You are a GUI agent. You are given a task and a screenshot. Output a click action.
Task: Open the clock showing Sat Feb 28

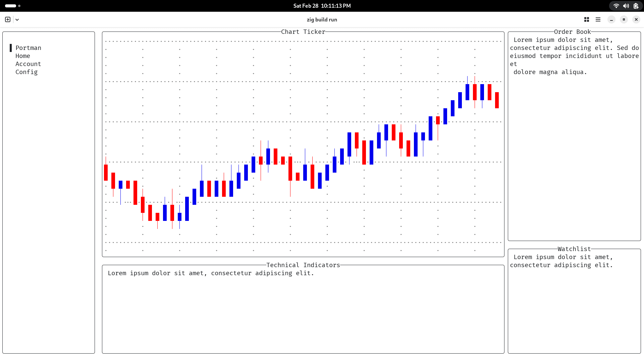point(322,6)
